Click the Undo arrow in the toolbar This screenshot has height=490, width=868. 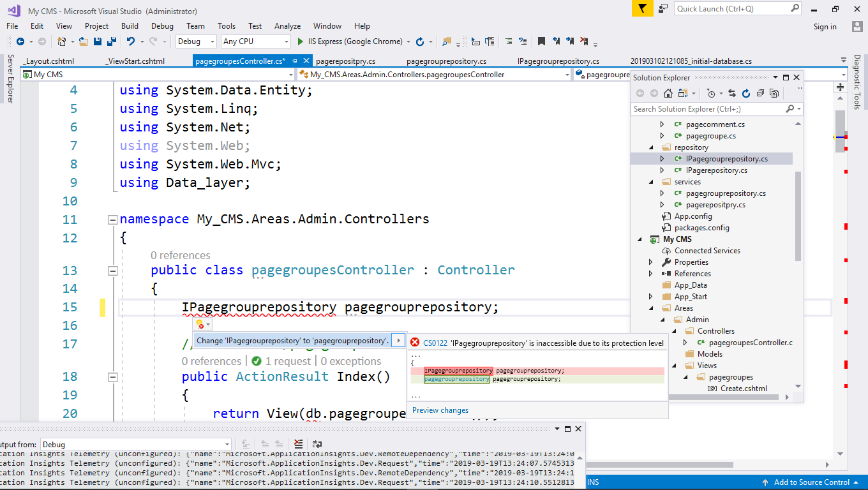(131, 41)
